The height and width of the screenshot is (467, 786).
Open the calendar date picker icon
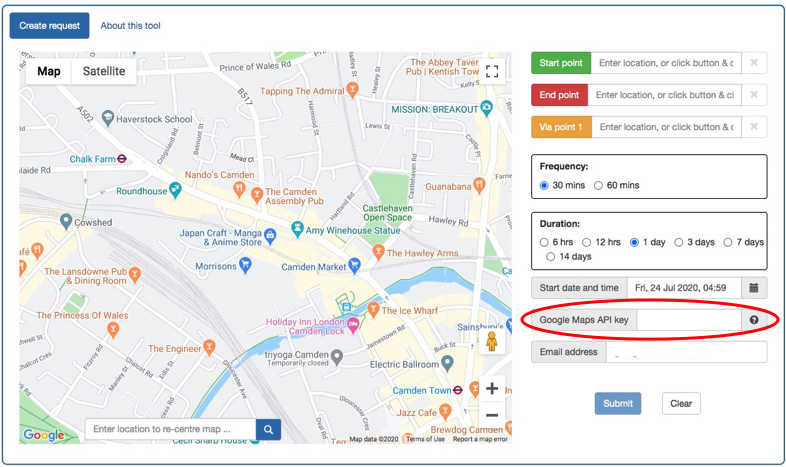pyautogui.click(x=754, y=288)
